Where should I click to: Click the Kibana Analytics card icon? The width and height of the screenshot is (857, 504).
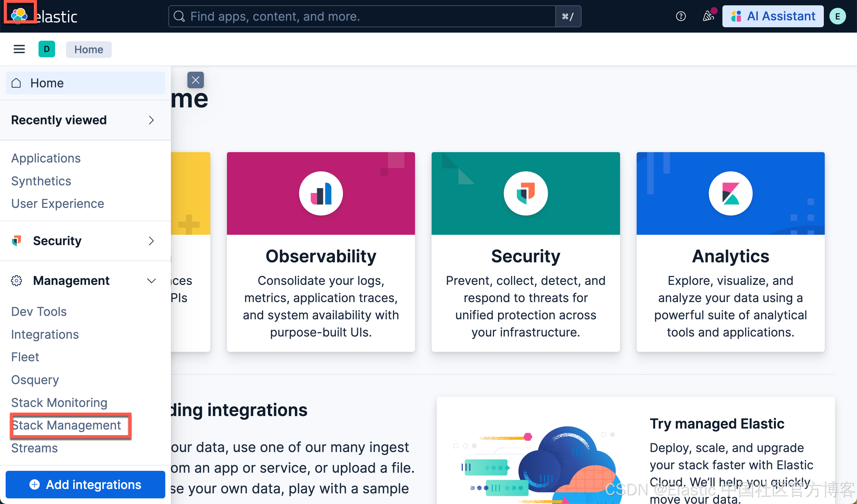[730, 193]
